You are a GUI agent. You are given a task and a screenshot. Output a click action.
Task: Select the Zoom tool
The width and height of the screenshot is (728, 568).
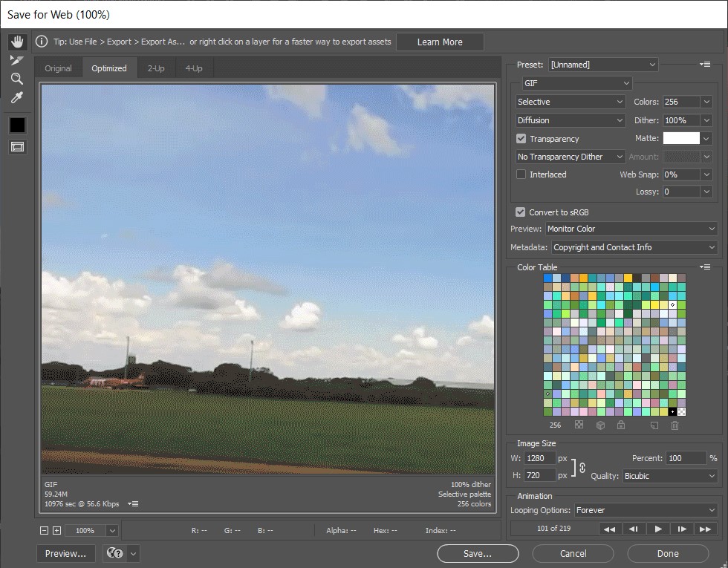tap(17, 79)
